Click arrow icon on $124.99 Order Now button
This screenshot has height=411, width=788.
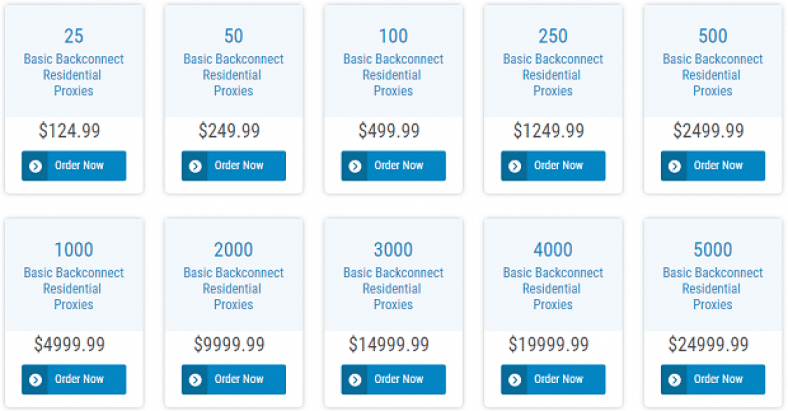pos(35,166)
